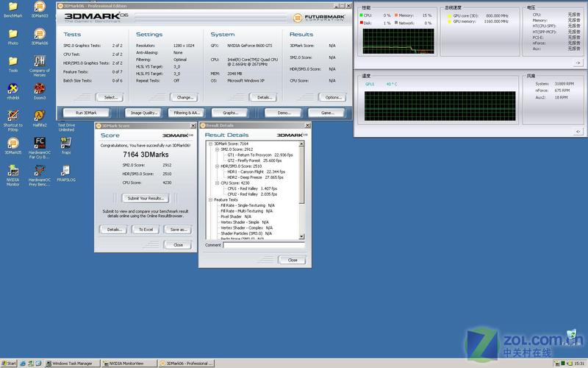
Task: Open the Filtering & AA... tool
Action: (187, 113)
